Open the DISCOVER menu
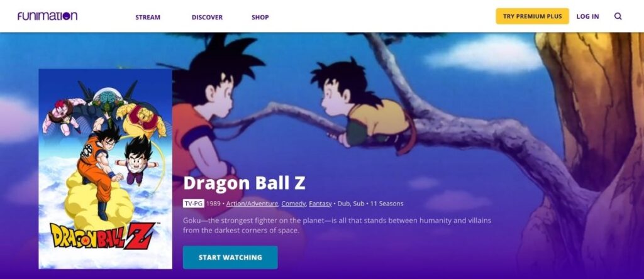644x279 pixels. [x=207, y=17]
